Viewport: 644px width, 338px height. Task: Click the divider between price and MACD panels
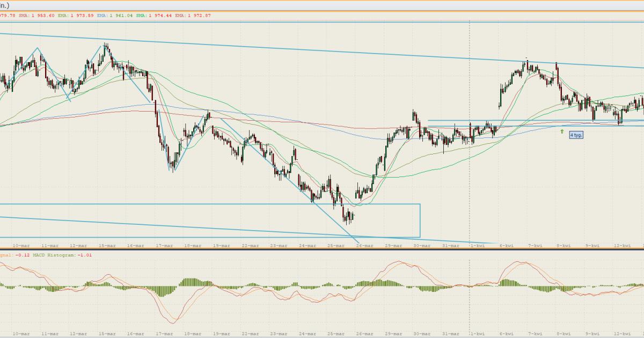click(x=322, y=250)
